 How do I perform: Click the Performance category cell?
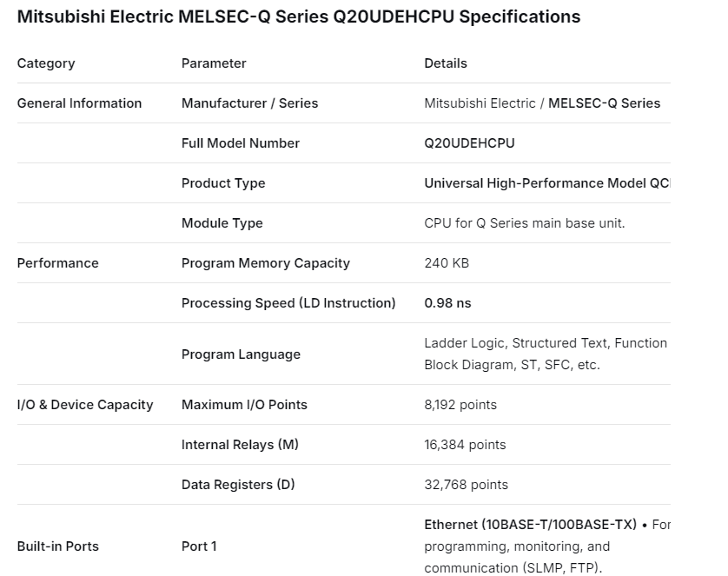(x=58, y=263)
